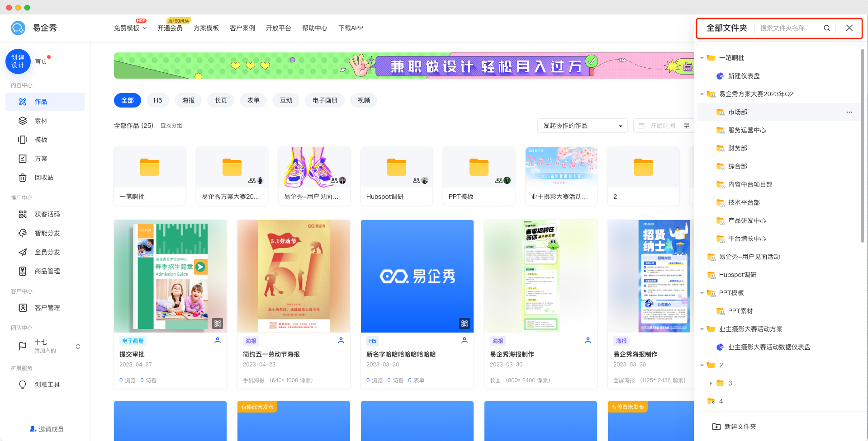The width and height of the screenshot is (868, 441).
Task: Click user icon on 提交审批 card
Action: [218, 341]
